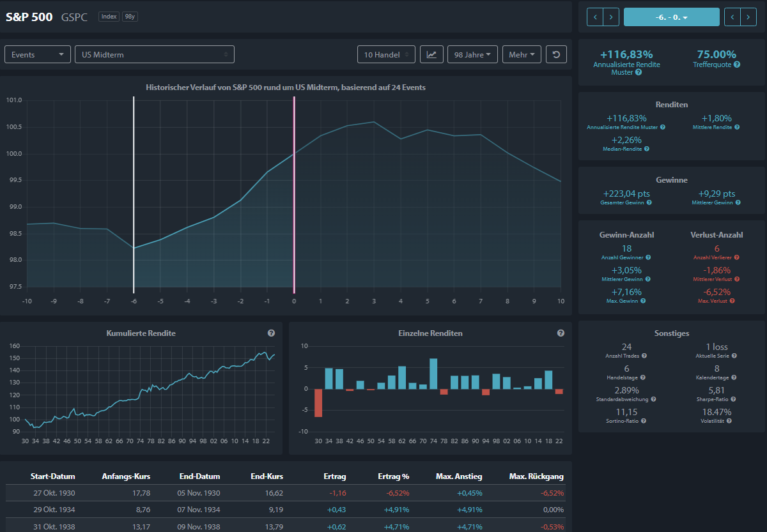Click the white start marker at -6
The image size is (767, 532).
tap(134, 194)
